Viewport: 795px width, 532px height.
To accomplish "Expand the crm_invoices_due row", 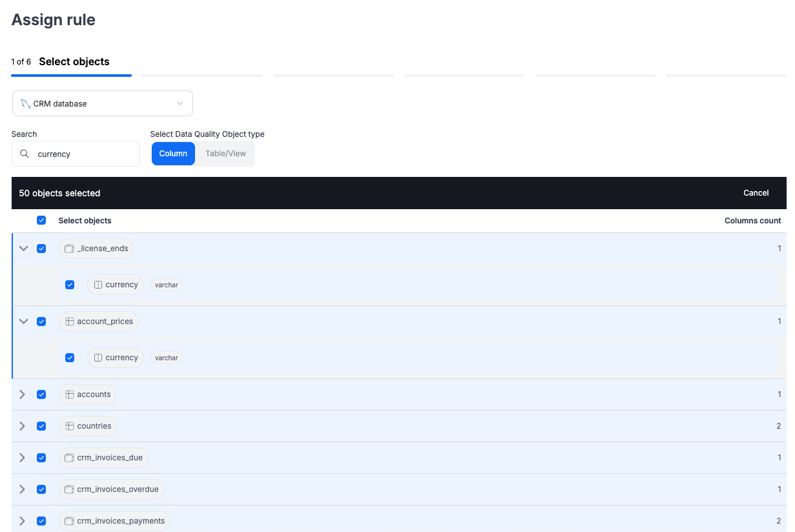I will (22, 458).
